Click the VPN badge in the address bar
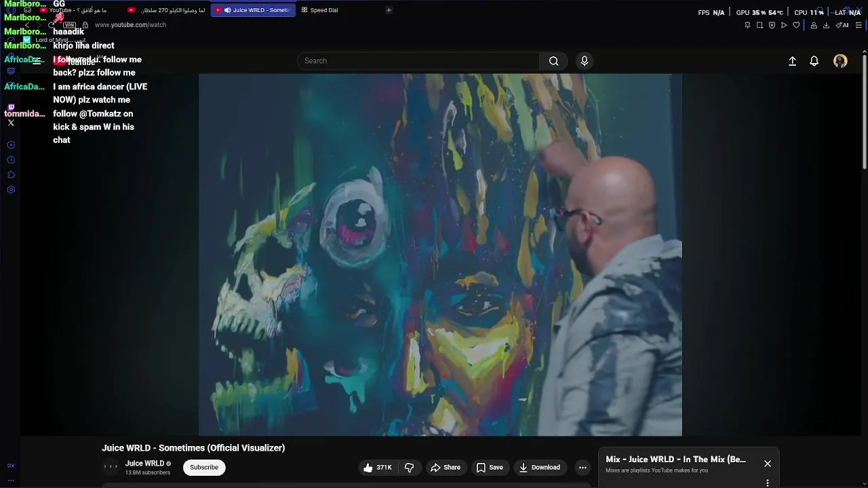 tap(69, 25)
